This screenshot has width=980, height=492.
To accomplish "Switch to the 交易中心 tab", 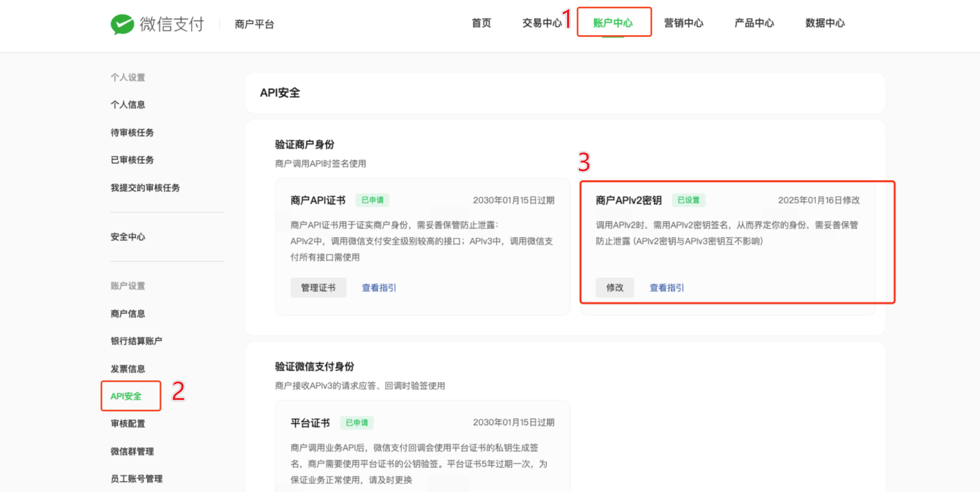I will 542,23.
